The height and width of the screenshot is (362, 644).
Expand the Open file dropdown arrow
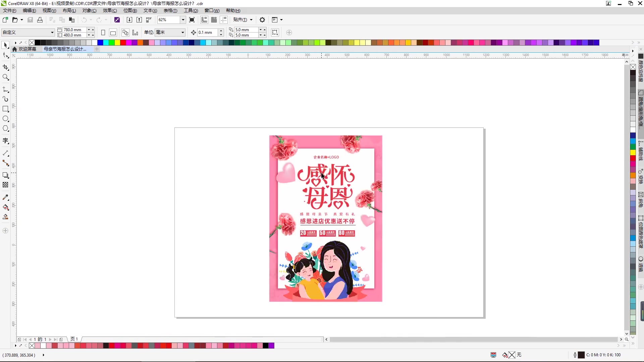[x=22, y=20]
